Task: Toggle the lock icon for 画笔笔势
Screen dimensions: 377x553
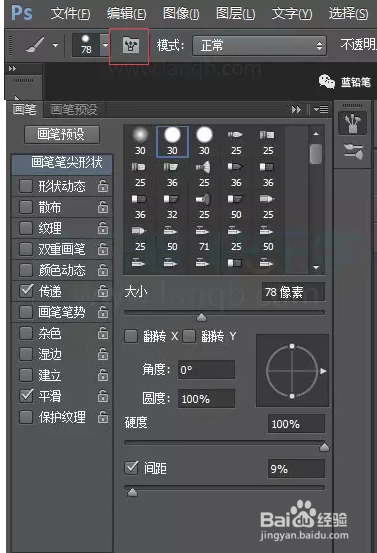Action: [x=103, y=312]
